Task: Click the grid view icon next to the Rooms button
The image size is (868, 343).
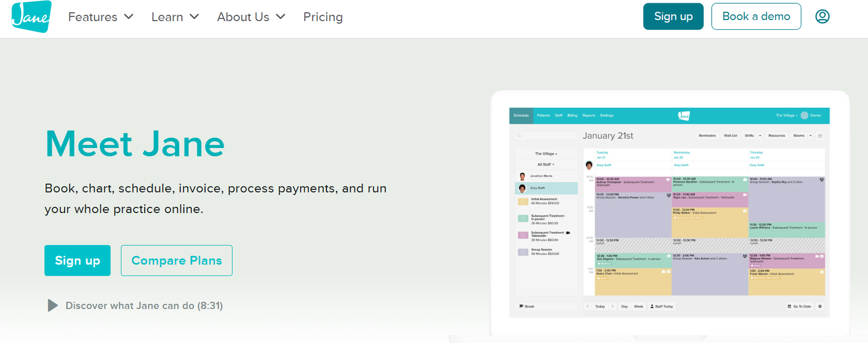Action: click(x=820, y=135)
